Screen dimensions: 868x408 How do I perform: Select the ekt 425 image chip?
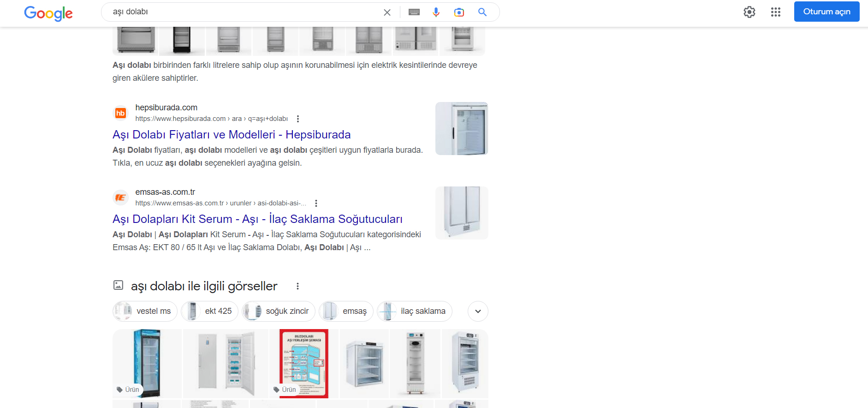point(209,311)
